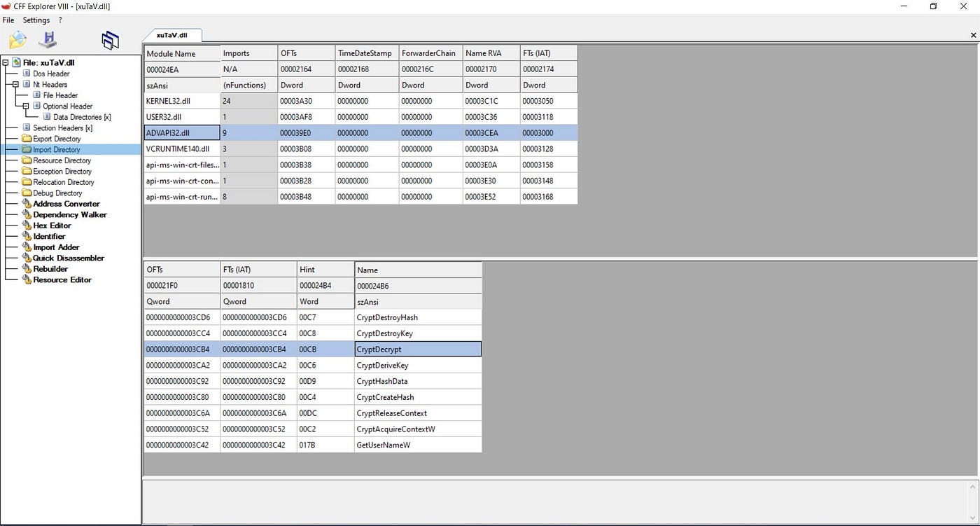The image size is (980, 526).
Task: Select the VCRUNTIME140.dll module row
Action: point(360,148)
